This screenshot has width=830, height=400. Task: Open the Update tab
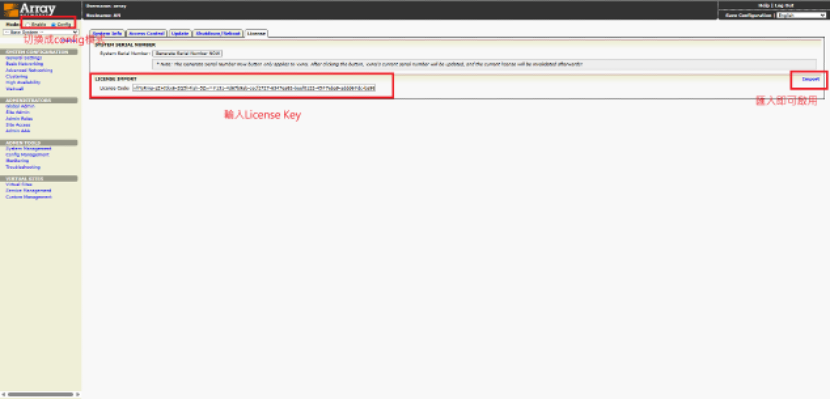[180, 33]
